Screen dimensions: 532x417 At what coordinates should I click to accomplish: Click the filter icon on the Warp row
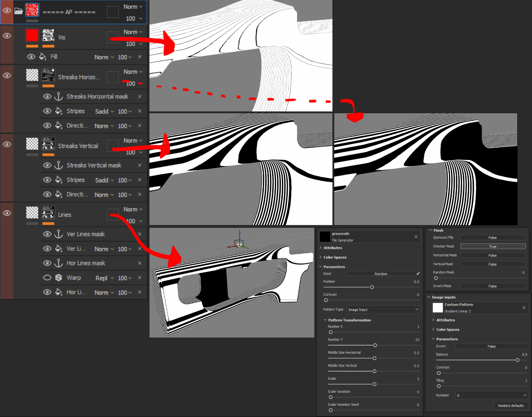59,278
